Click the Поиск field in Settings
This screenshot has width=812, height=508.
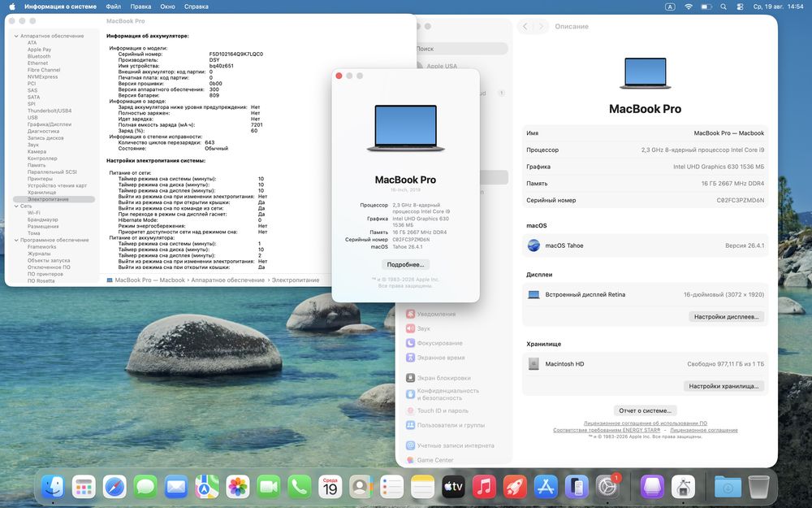[461, 49]
